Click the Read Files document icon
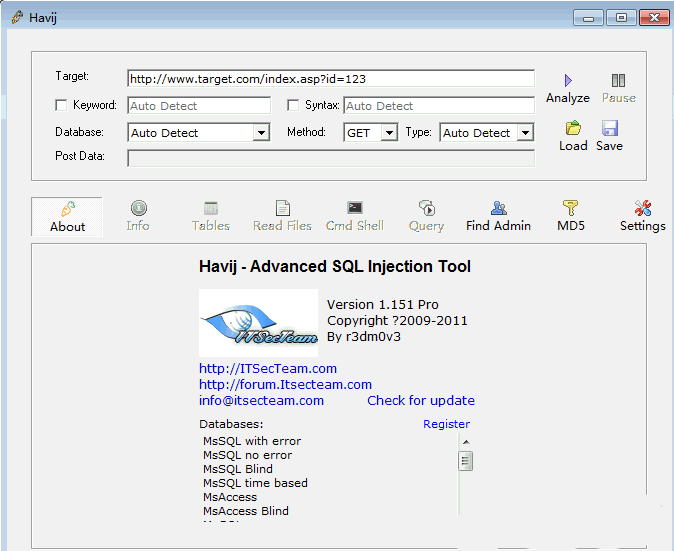674x551 pixels. coord(282,208)
